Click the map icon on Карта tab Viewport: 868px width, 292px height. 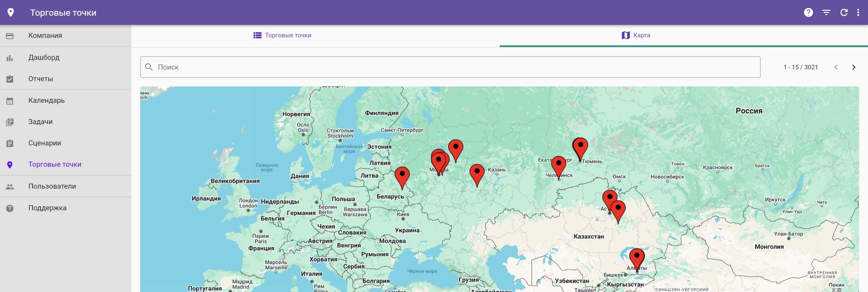pyautogui.click(x=626, y=35)
